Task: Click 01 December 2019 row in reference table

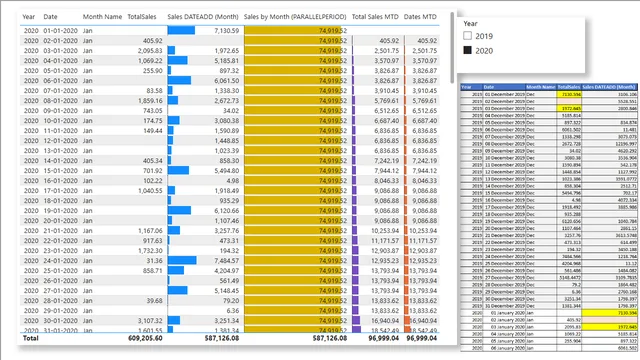Action: [549, 94]
